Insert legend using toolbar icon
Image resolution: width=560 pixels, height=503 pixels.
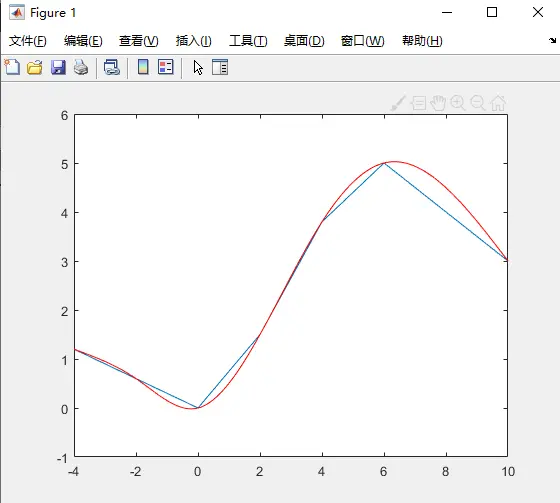click(x=166, y=67)
